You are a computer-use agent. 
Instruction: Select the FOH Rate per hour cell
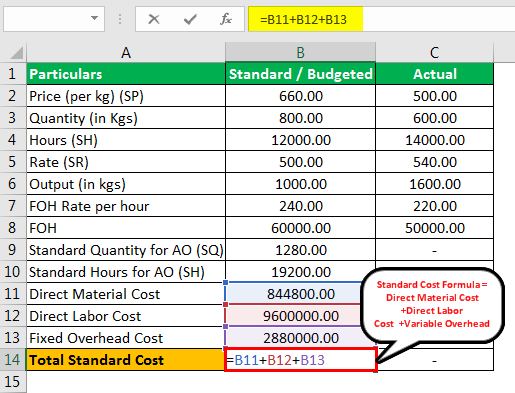pyautogui.click(x=126, y=206)
